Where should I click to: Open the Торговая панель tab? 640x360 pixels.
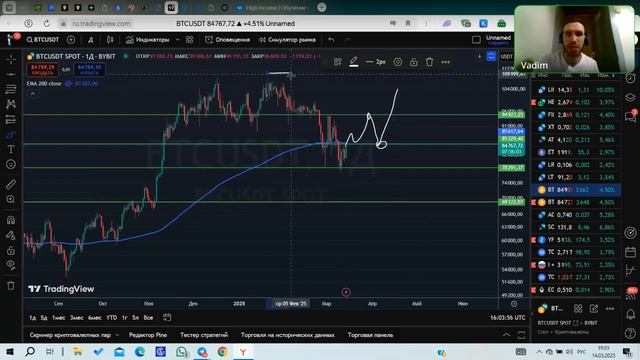click(x=371, y=335)
